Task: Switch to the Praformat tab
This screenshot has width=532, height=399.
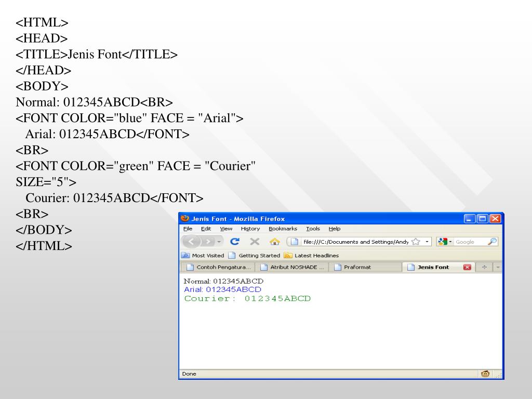Action: 365,268
